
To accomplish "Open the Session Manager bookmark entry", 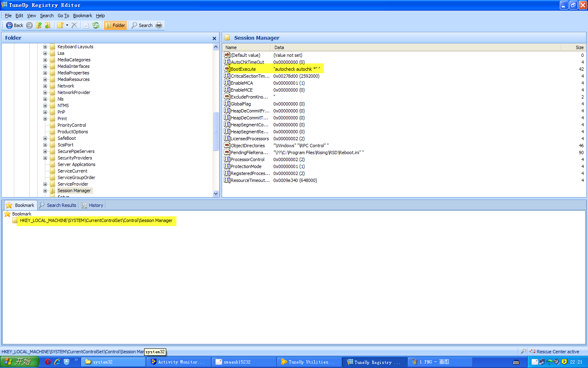I will click(x=96, y=221).
